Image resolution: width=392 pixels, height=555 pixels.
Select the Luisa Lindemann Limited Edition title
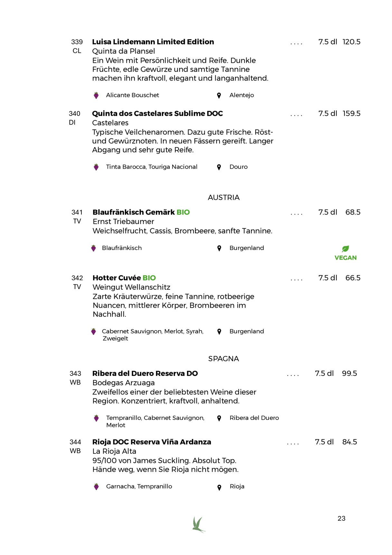click(153, 42)
